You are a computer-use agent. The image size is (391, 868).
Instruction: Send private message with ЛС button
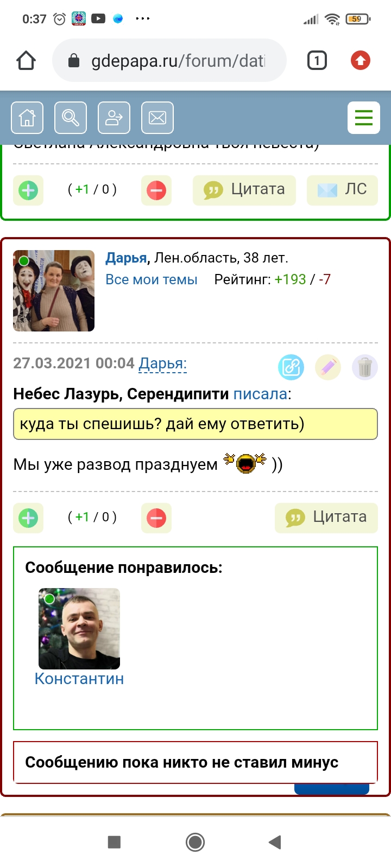342,190
